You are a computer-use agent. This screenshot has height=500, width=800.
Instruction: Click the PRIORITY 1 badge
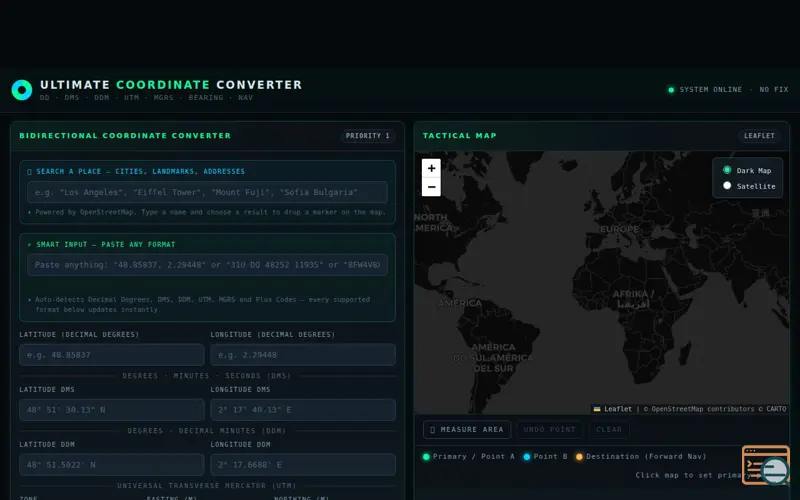[x=367, y=136]
